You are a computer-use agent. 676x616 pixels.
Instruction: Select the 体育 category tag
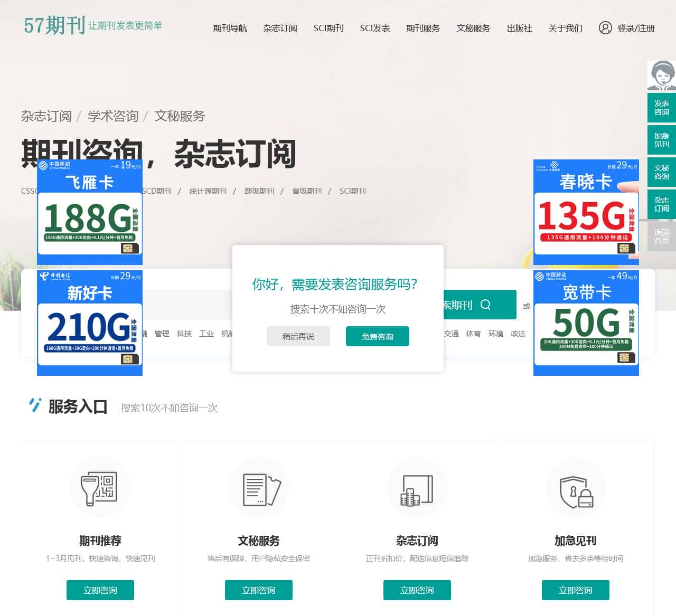pyautogui.click(x=474, y=334)
